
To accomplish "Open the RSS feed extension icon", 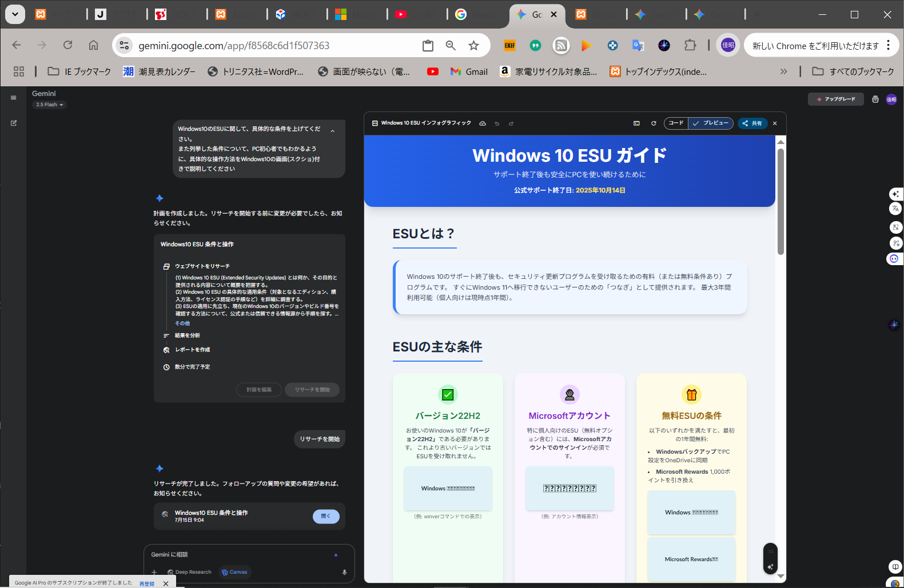I will [x=561, y=46].
